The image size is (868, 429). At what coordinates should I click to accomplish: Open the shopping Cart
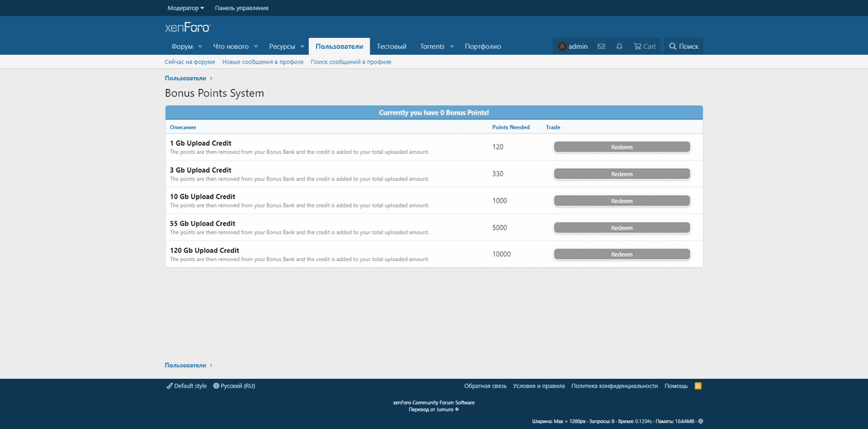pyautogui.click(x=644, y=47)
